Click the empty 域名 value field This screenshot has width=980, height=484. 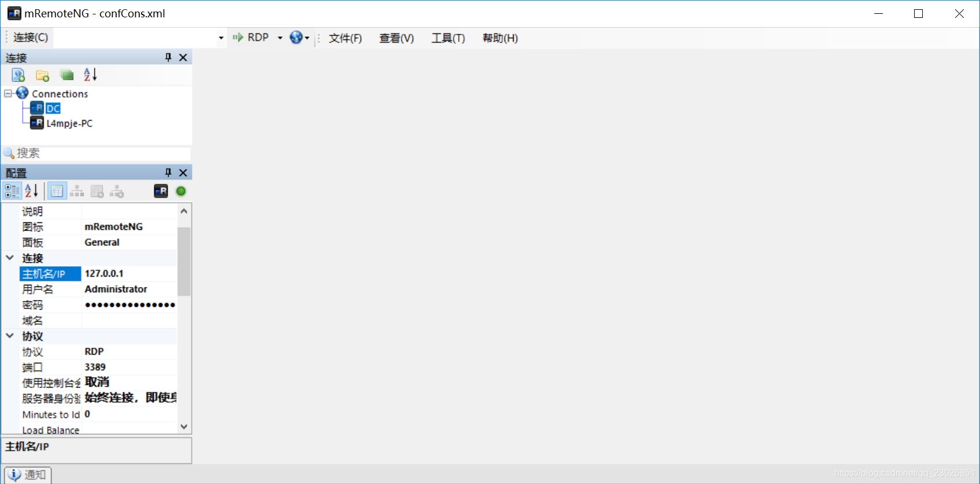tap(129, 320)
